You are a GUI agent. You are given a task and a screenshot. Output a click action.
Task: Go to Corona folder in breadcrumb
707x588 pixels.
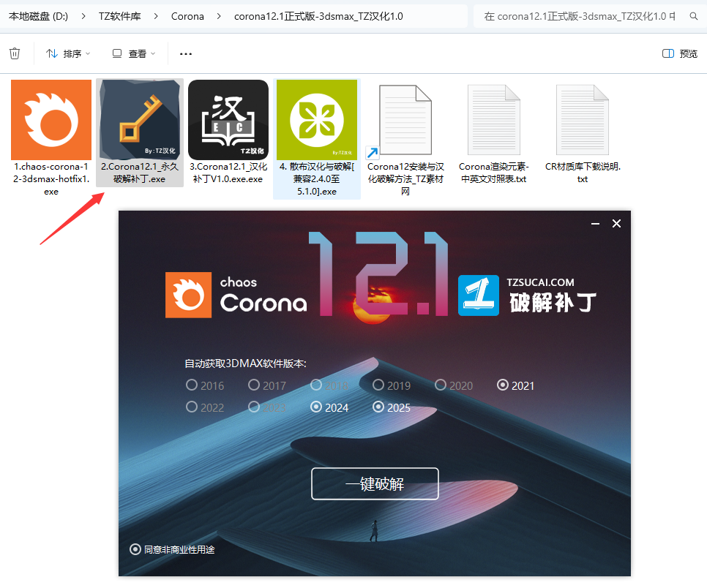(x=187, y=16)
